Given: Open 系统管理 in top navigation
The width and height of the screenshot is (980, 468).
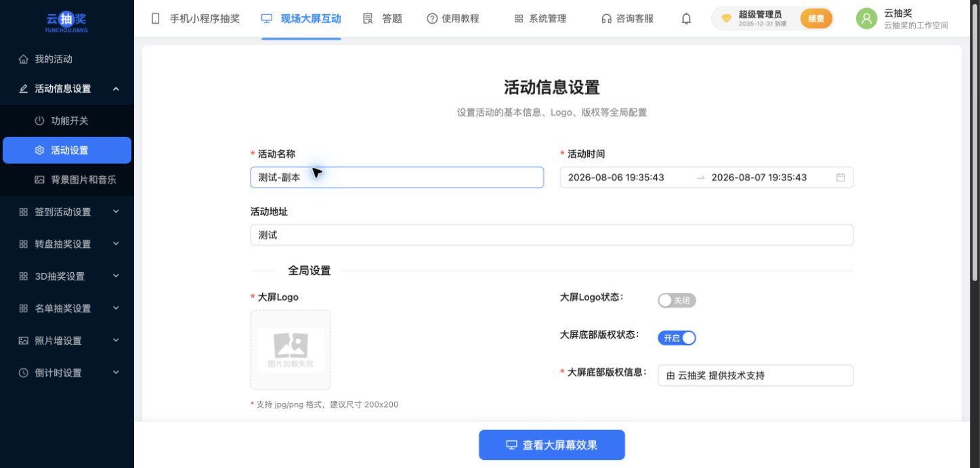Looking at the screenshot, I should click(x=540, y=19).
